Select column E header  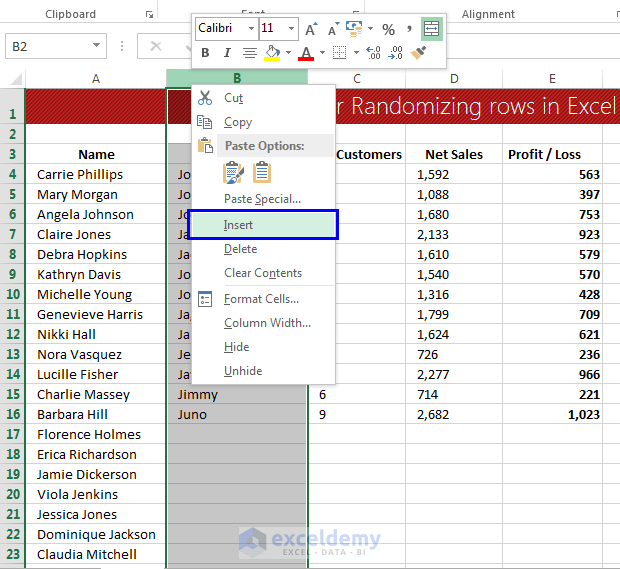(x=552, y=79)
